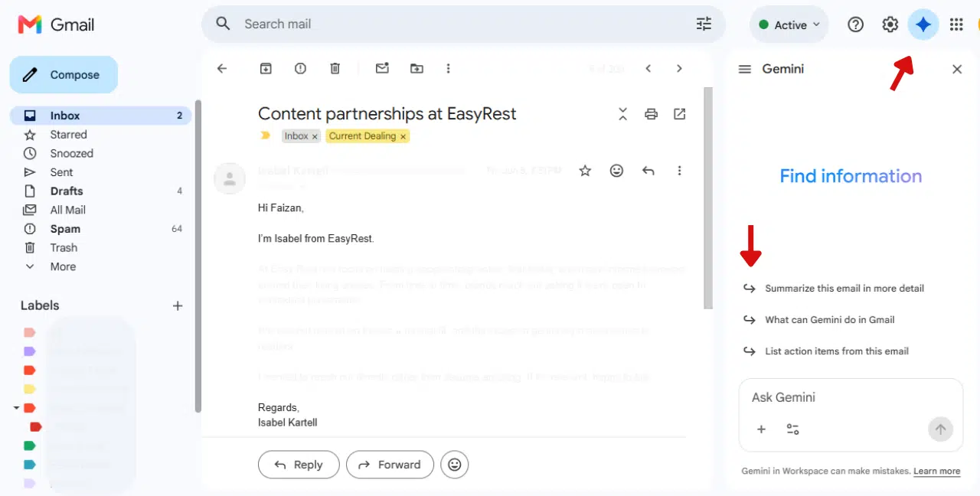980x496 pixels.
Task: Click the search magnifier icon
Action: (x=223, y=24)
